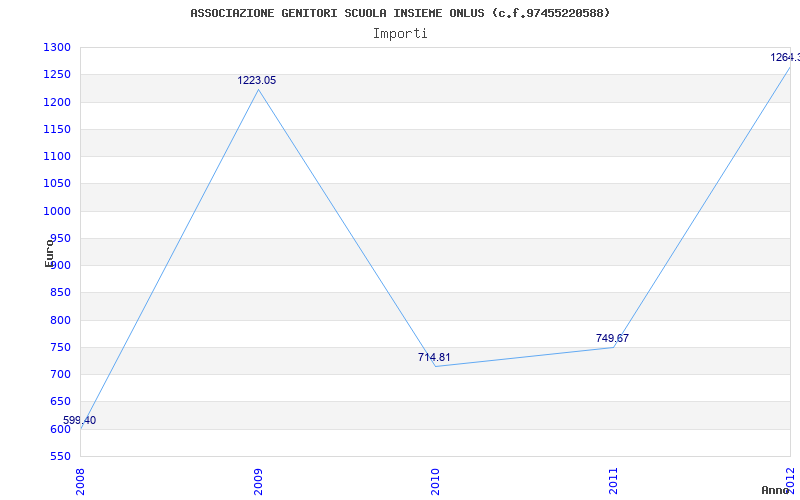Click the 599.40 data label
This screenshot has height=500, width=800.
click(x=80, y=420)
